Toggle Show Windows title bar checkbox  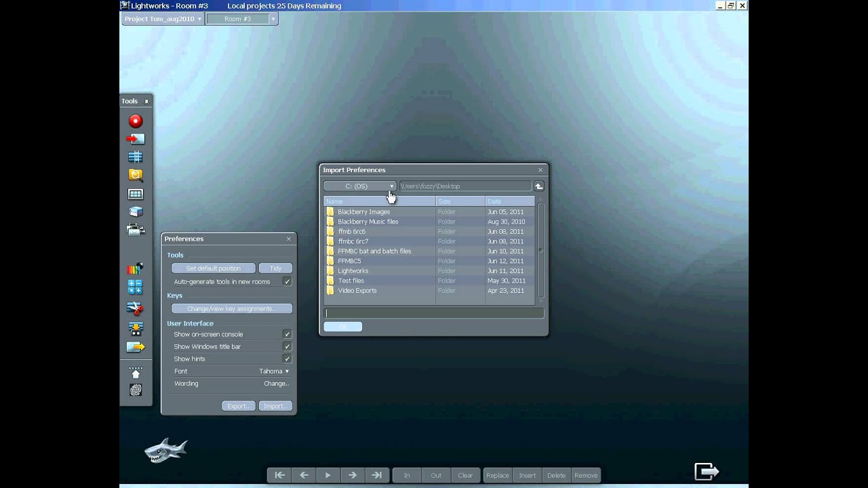288,346
